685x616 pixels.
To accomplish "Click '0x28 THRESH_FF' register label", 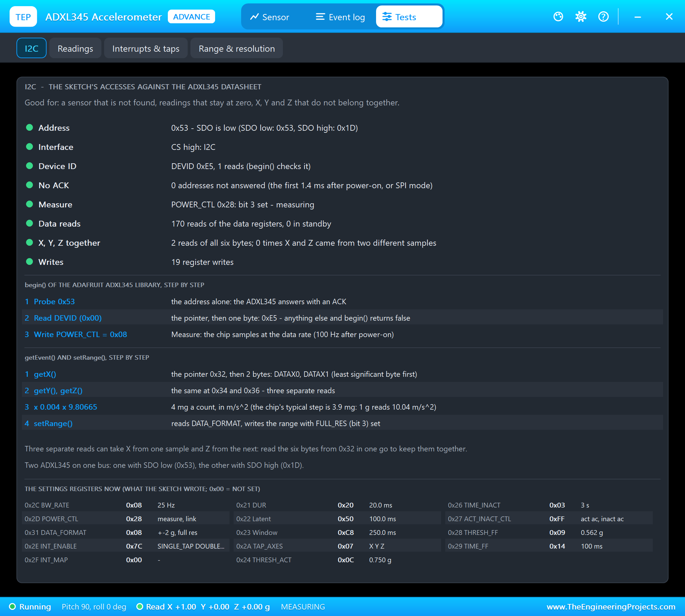I will pyautogui.click(x=473, y=532).
